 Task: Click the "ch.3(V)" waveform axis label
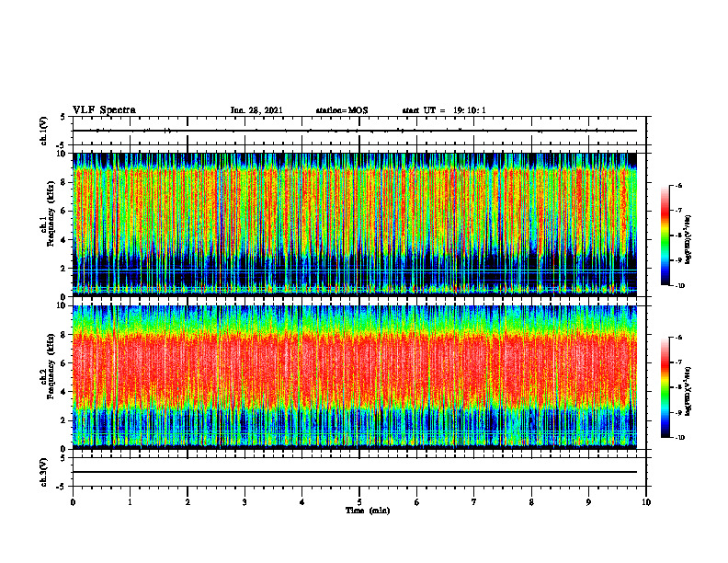point(44,473)
